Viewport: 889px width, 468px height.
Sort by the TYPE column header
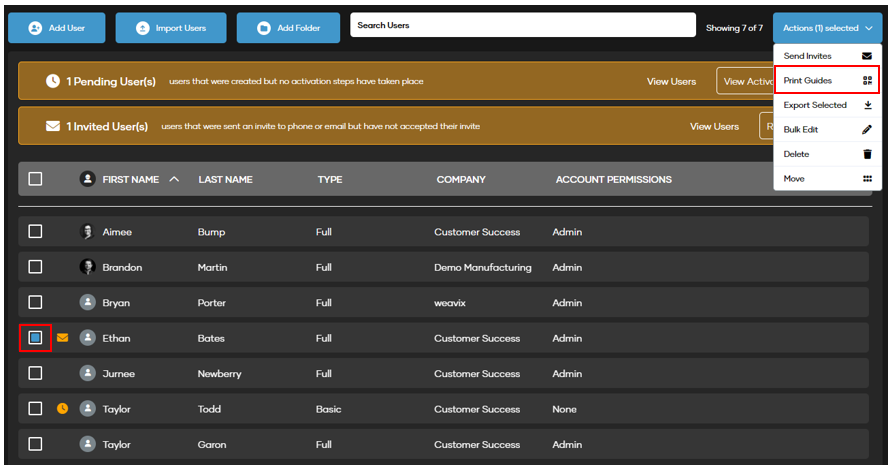point(329,179)
